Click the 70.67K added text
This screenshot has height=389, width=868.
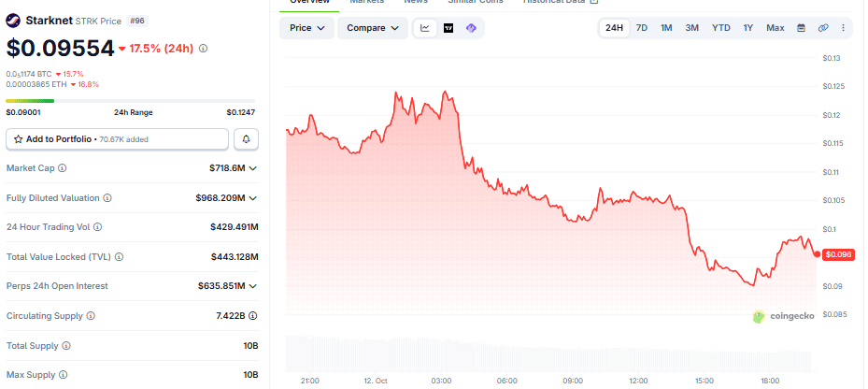[124, 139]
